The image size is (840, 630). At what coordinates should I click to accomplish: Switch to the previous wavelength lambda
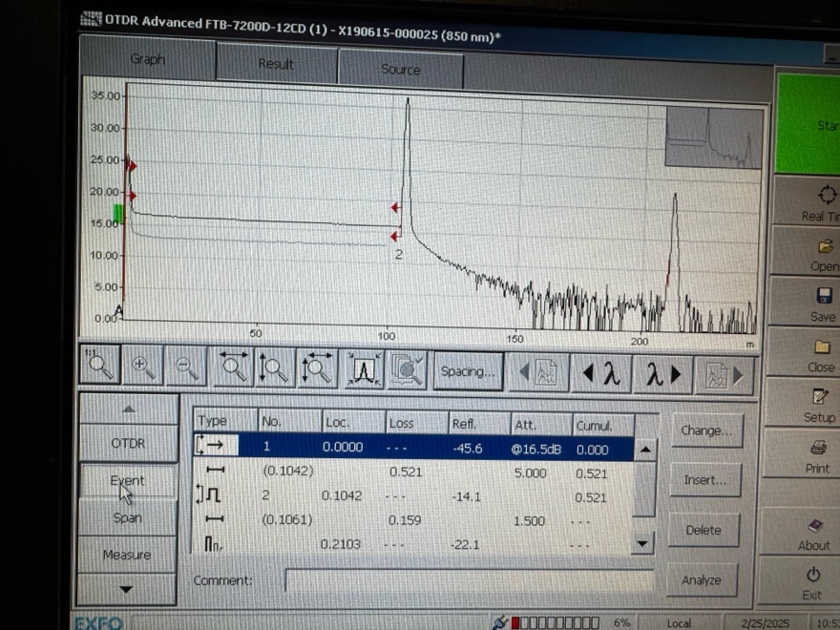[x=602, y=374]
